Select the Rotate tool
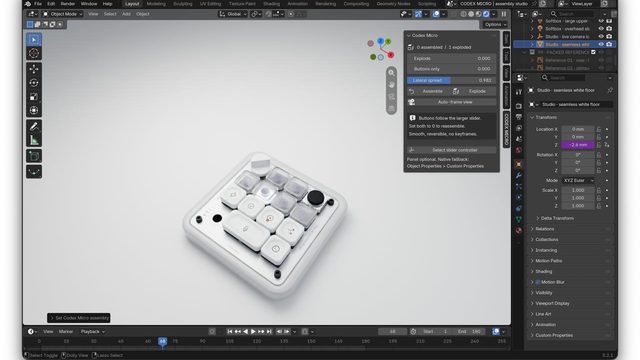This screenshot has width=640, height=360. 34,83
